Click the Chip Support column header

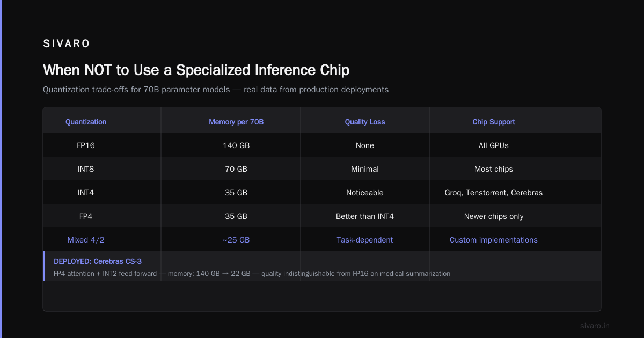click(x=494, y=122)
